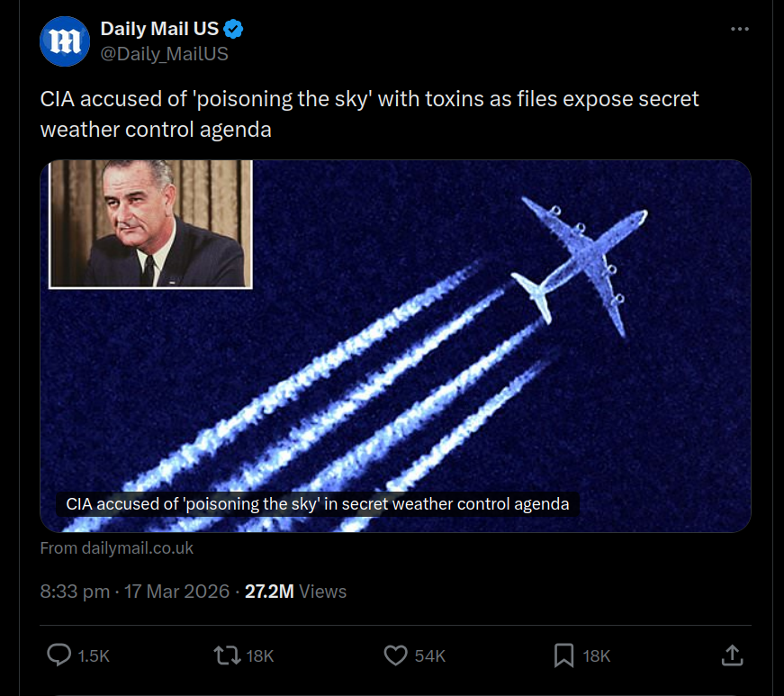
Task: Click the "8:33 pm · 17 Mar 2026" timestamp
Action: pos(133,592)
